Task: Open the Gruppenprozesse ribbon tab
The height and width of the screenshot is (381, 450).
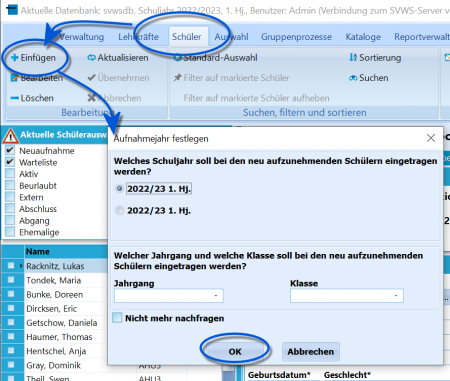Action: 296,37
